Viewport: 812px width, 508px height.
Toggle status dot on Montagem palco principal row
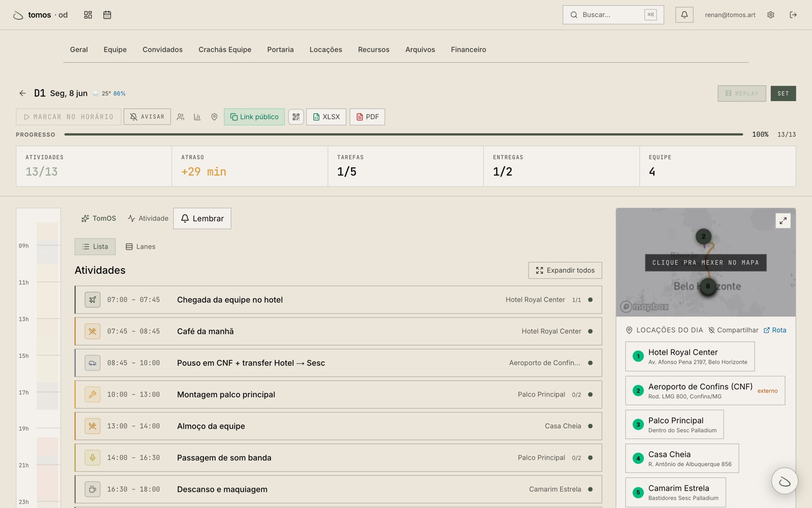590,394
